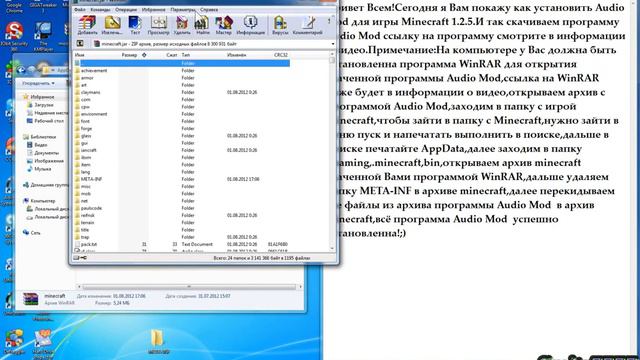Open the Избранное menu in WinRAR
This screenshot has height=360, width=640.
[x=153, y=9]
